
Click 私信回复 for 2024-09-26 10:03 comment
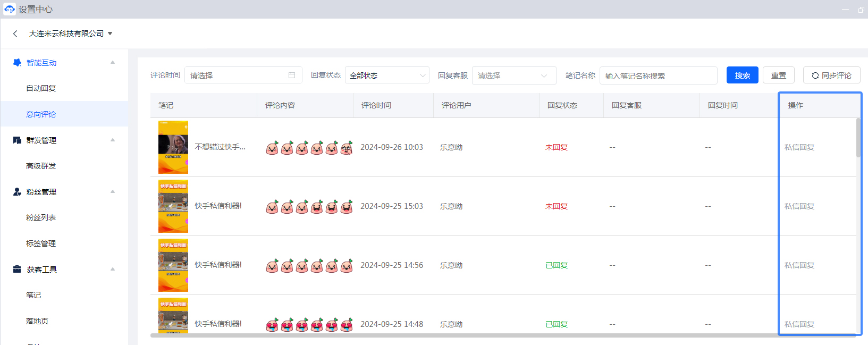[799, 147]
